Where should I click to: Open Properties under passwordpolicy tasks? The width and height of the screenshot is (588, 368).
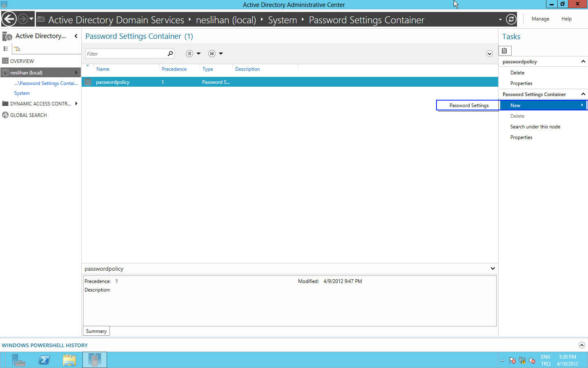coord(521,83)
